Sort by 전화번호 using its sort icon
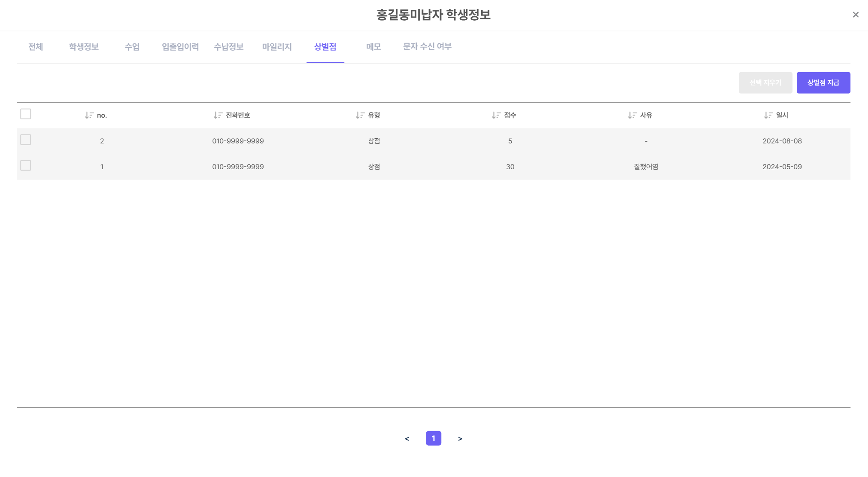Screen dimensions: 868x477 tap(218, 115)
